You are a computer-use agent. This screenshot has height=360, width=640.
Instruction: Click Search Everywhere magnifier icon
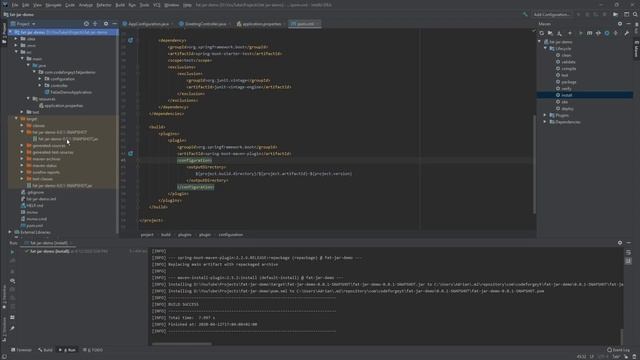coord(635,14)
